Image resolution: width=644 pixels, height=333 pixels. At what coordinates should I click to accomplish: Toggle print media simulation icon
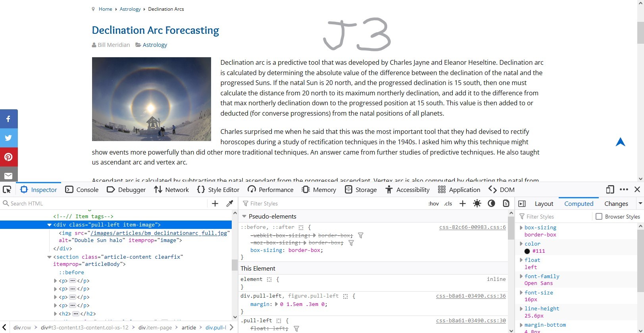tap(506, 203)
